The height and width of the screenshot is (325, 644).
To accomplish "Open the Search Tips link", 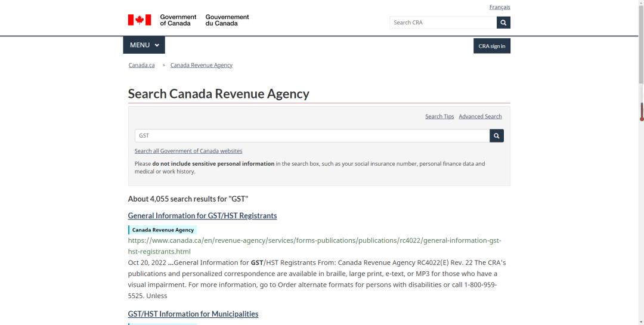I will click(x=439, y=116).
